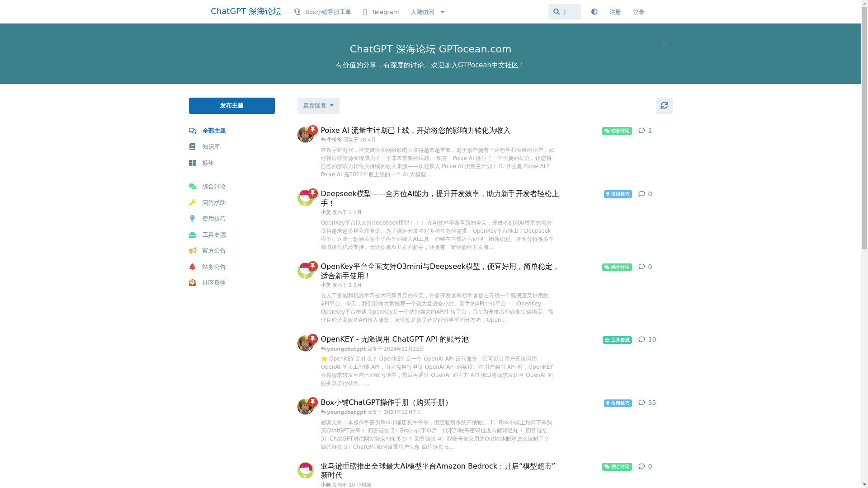The width and height of the screenshot is (868, 488).
Task: Click the pinned badge on the OpenKEY topic
Action: [313, 339]
